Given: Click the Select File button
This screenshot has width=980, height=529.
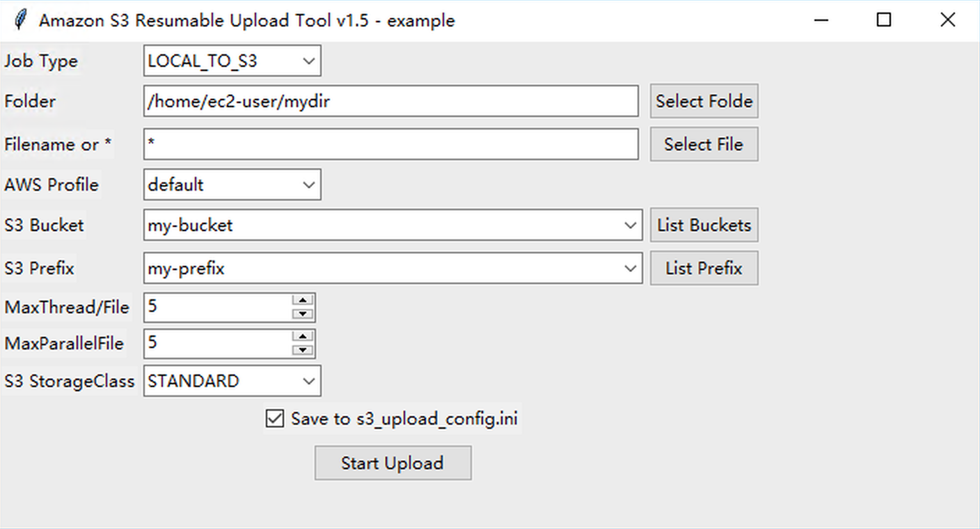Looking at the screenshot, I should pos(704,145).
